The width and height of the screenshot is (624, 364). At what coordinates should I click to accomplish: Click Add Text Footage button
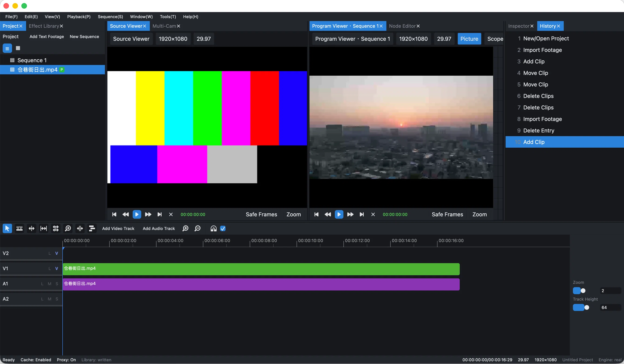click(x=47, y=37)
